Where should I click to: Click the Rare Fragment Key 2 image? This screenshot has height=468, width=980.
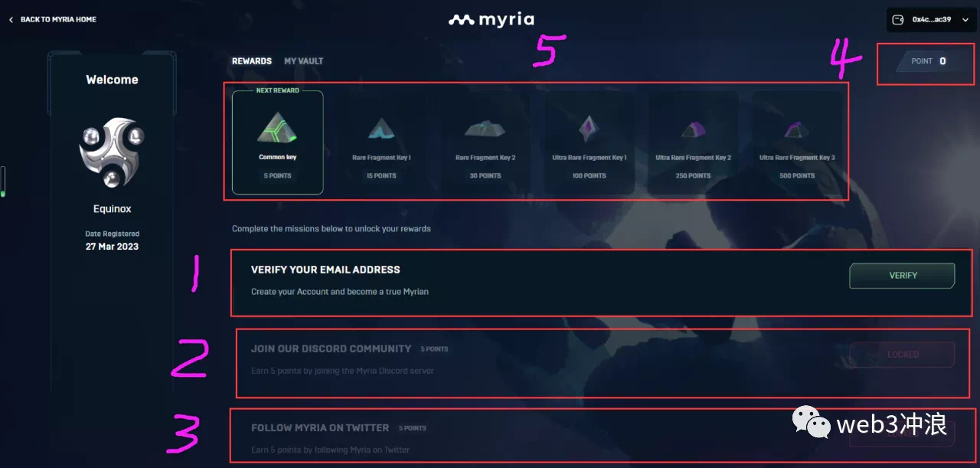(485, 129)
